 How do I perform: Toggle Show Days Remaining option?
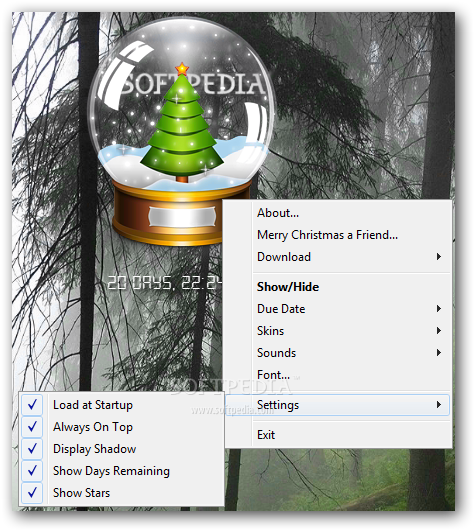(x=122, y=471)
